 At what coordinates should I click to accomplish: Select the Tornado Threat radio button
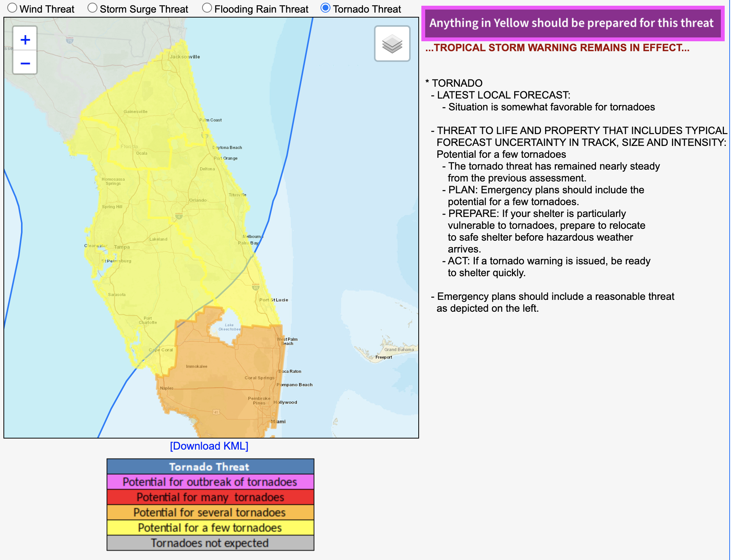[325, 8]
